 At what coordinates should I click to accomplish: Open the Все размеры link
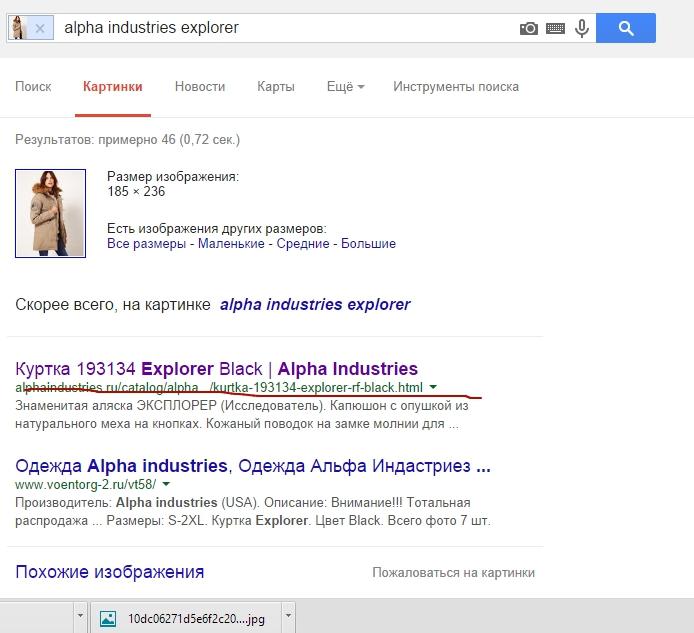pyautogui.click(x=146, y=243)
